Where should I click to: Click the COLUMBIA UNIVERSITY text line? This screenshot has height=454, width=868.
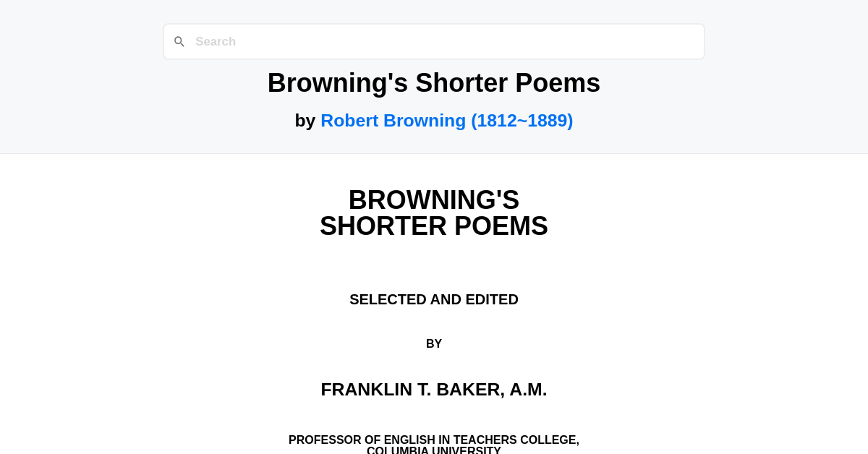pos(434,450)
